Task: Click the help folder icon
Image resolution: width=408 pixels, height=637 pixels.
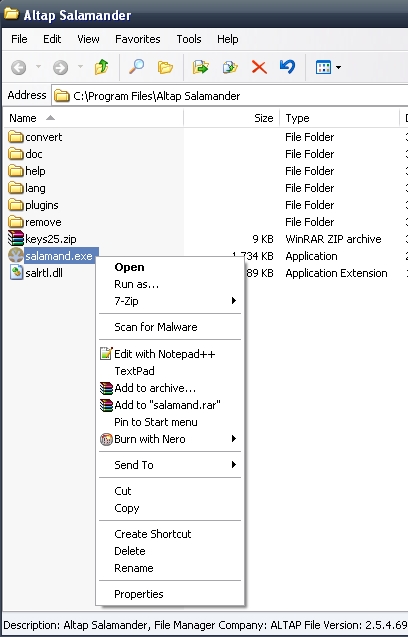Action: [16, 171]
